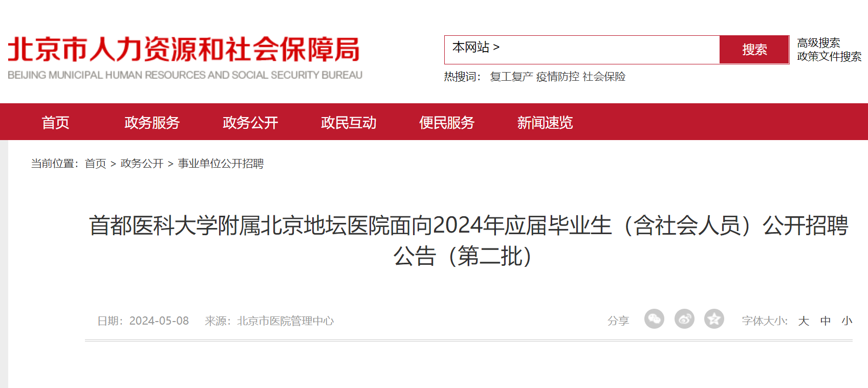Click the 事业单位公开招聘 breadcrumb link
Image resolution: width=868 pixels, height=388 pixels.
coord(221,164)
